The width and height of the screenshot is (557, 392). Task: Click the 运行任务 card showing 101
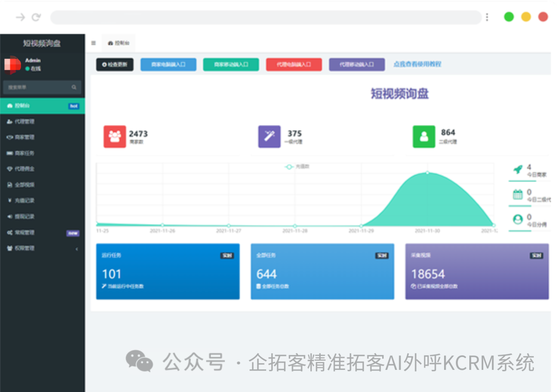tap(168, 271)
